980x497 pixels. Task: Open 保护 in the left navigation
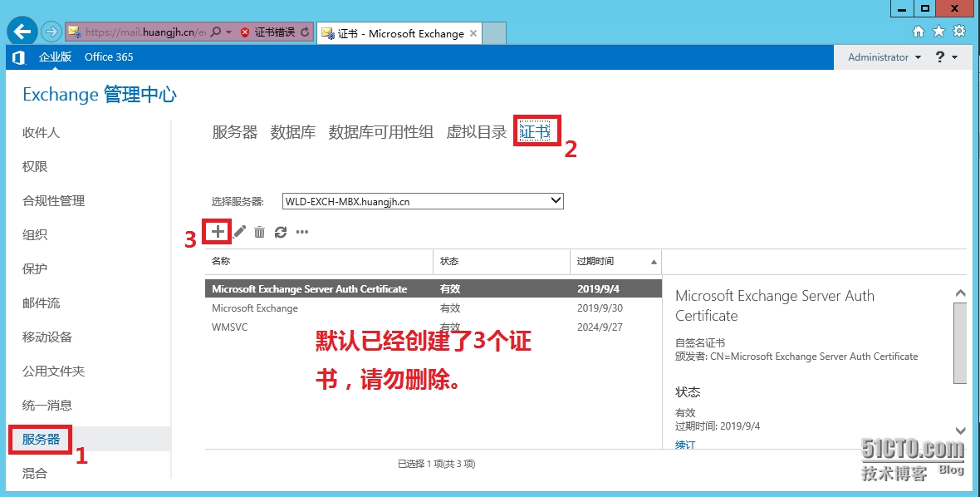point(35,268)
